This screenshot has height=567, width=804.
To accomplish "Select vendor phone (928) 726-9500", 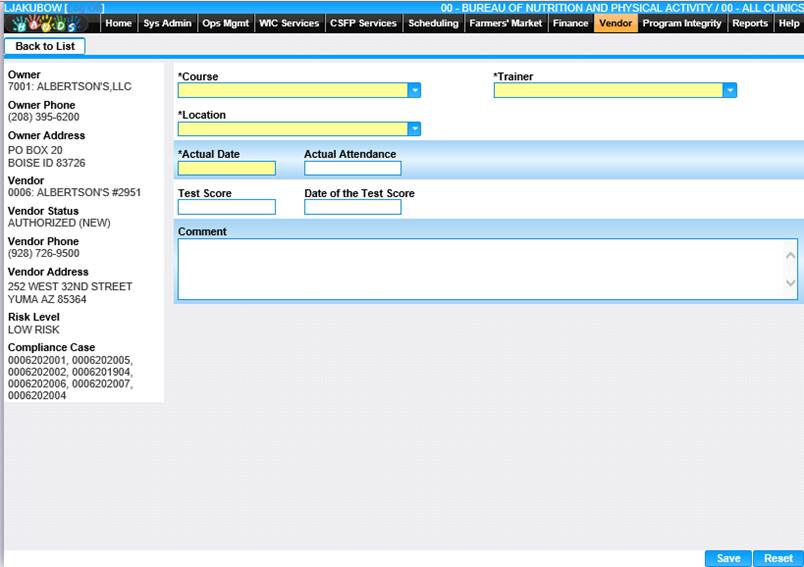I will pyautogui.click(x=44, y=253).
